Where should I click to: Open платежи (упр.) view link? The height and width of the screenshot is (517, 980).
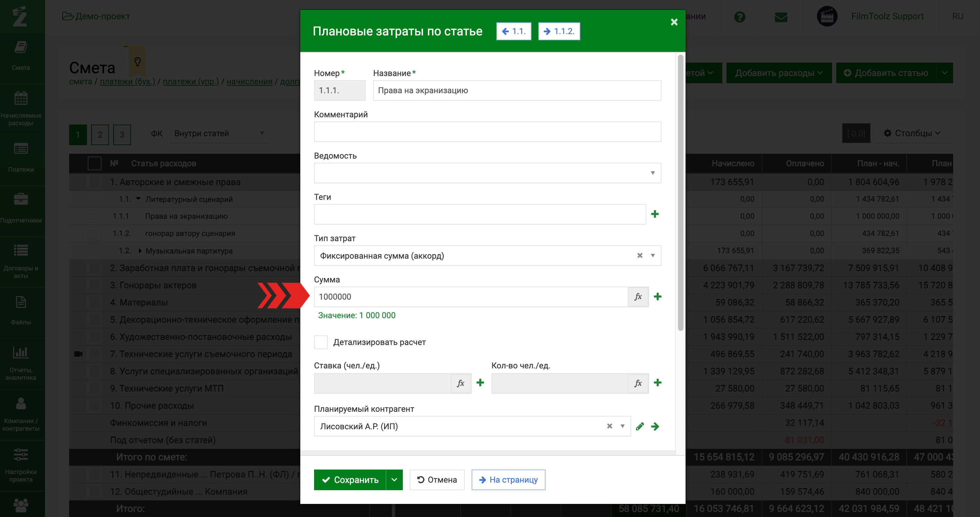(191, 82)
